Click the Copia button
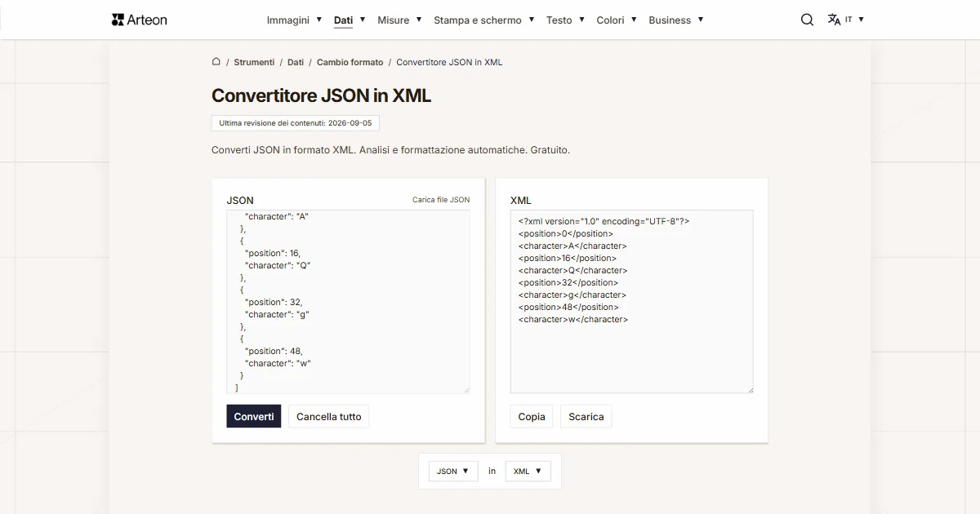Screen dimensions: 980x514 pos(532,416)
